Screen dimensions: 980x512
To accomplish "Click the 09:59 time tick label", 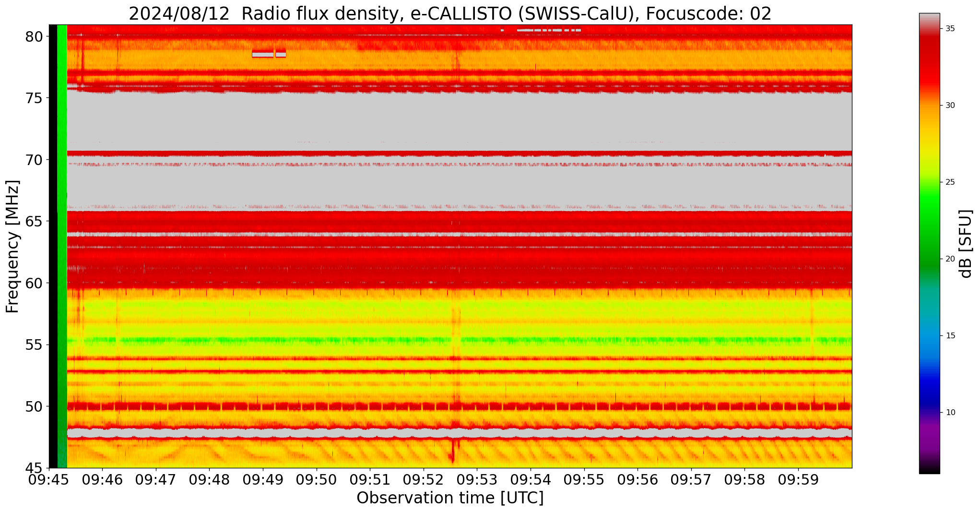I will tap(798, 480).
